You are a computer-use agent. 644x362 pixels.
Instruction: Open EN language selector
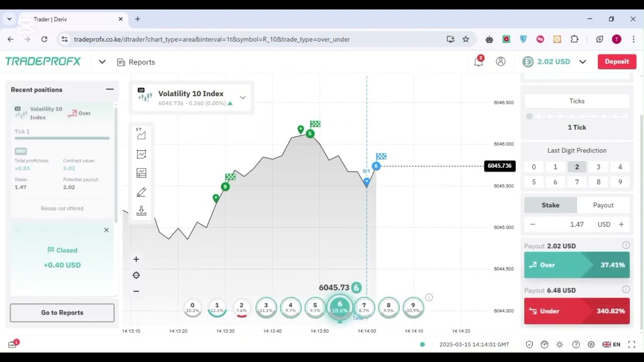click(611, 344)
